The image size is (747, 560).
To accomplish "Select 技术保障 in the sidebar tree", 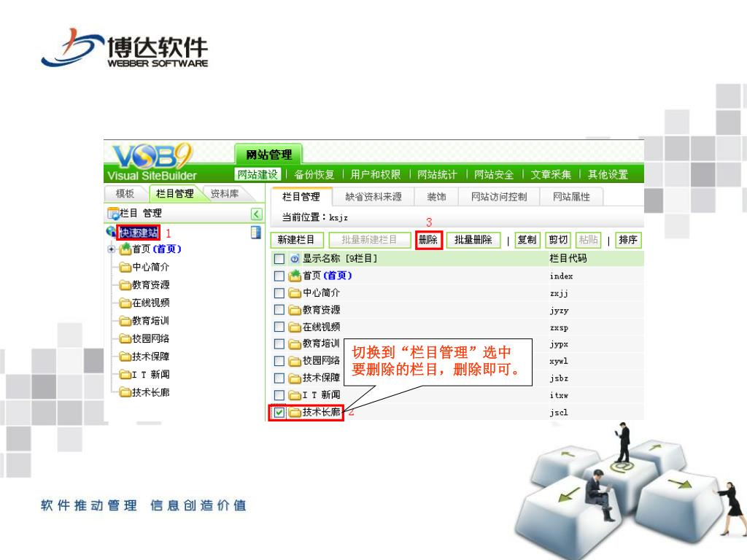I will (x=150, y=357).
